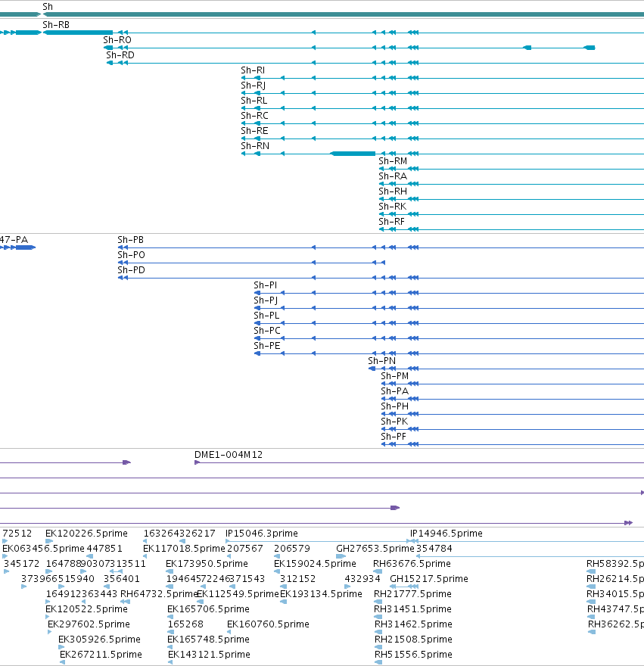Click the Sh-RI transcript label
The image size is (644, 666).
[x=253, y=70]
